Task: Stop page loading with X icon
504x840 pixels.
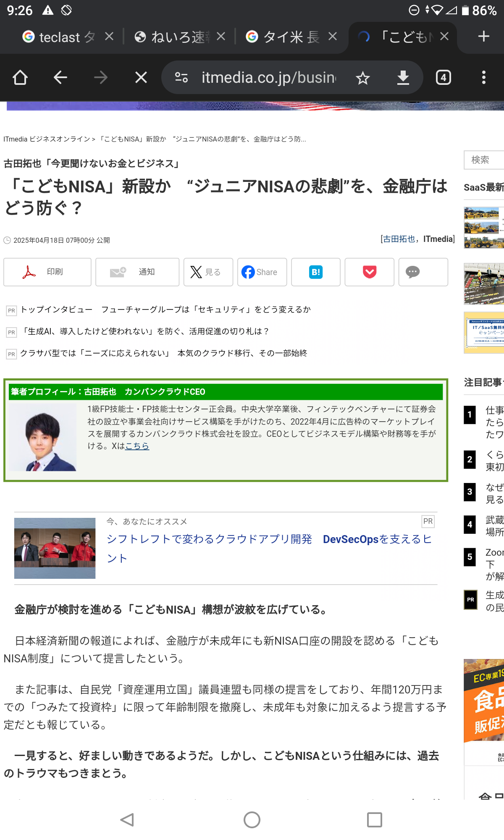Action: (141, 78)
